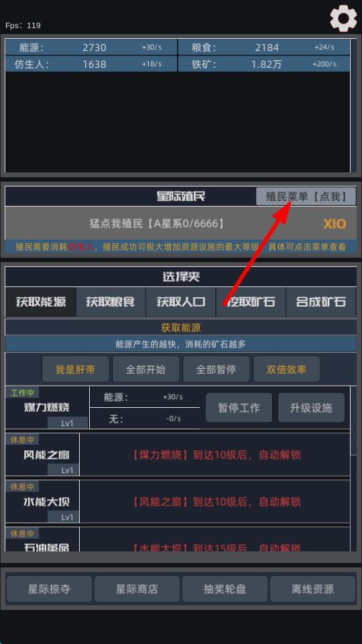Viewport: 362px width, 644px height.
Task: Switch to the 获取能源 tab
Action: tap(41, 302)
